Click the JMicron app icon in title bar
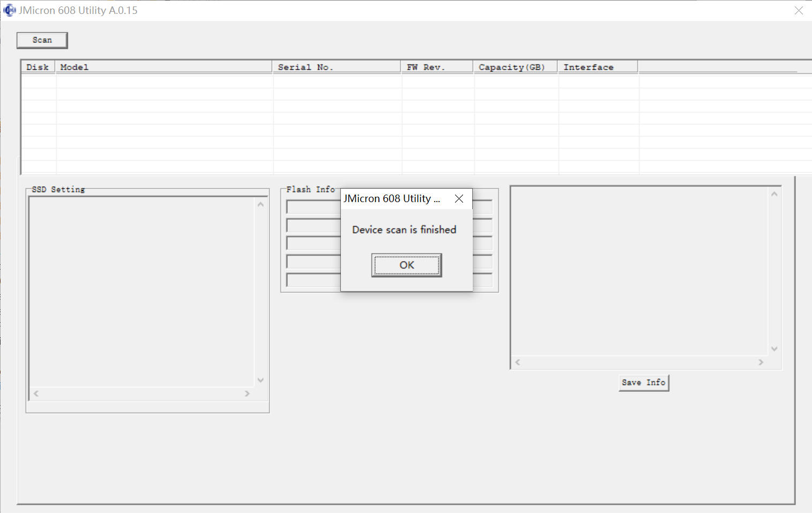 10,10
